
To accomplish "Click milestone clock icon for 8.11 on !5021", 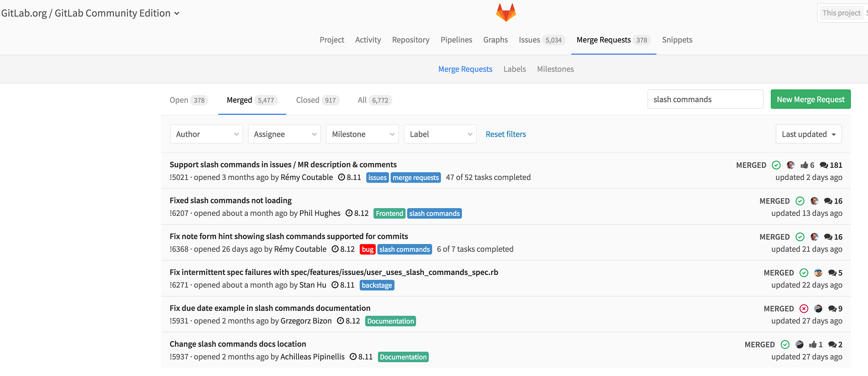I will (342, 177).
